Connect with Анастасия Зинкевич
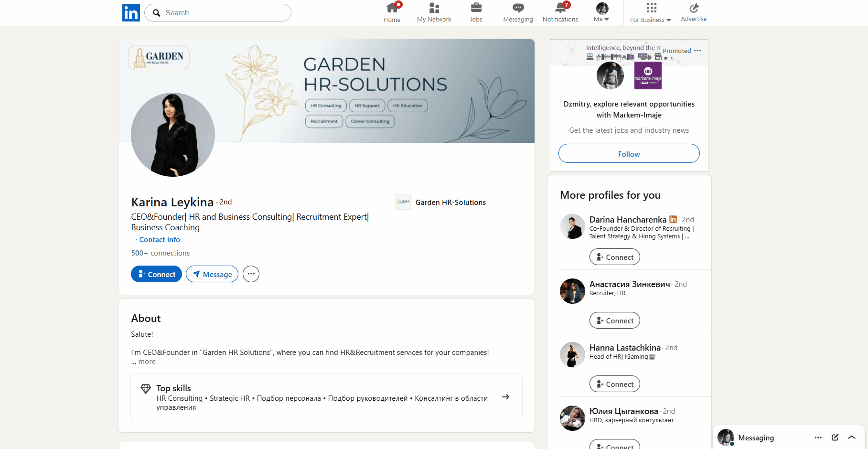This screenshot has height=449, width=868. pos(614,321)
